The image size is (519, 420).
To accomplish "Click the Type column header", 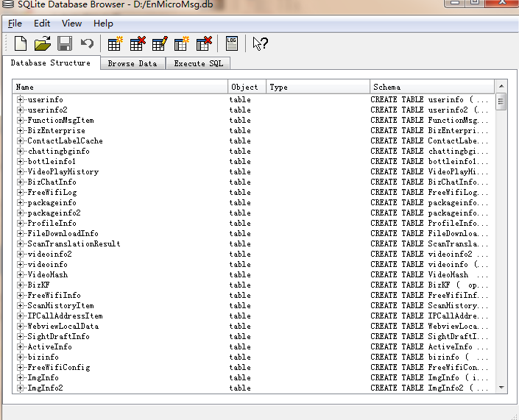I will coord(318,87).
